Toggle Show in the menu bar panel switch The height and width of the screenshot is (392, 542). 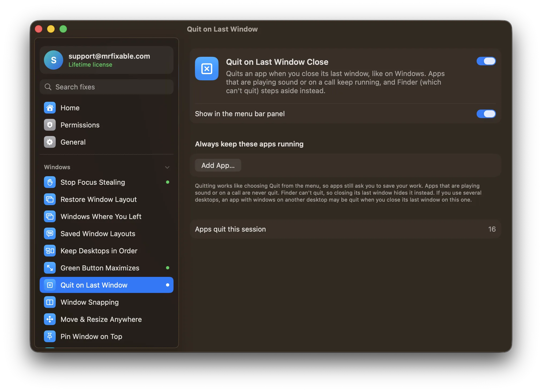[486, 114]
